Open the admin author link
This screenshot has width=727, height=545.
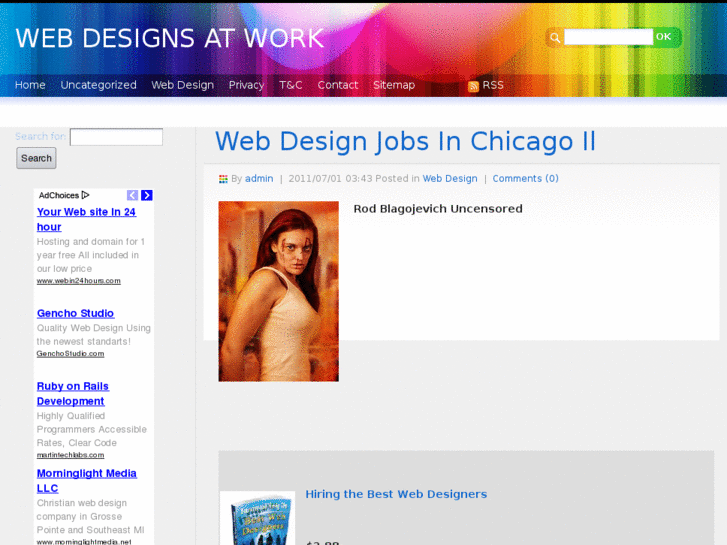(259, 179)
